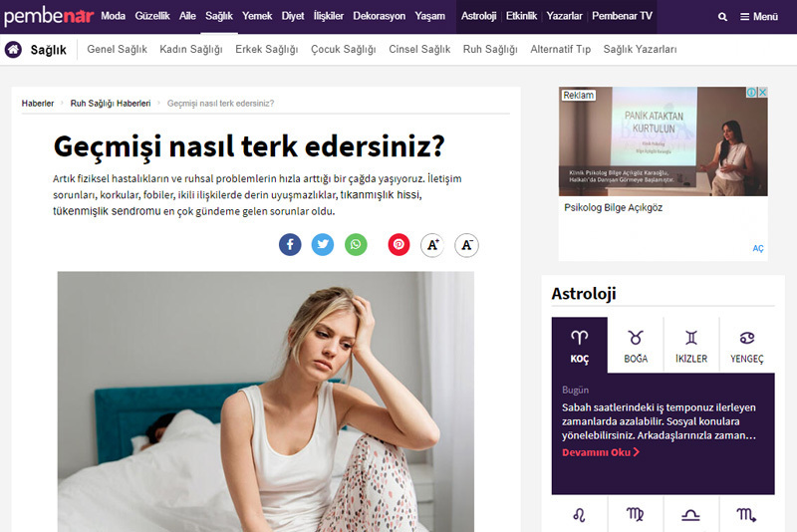Pin article on Pinterest

399,245
